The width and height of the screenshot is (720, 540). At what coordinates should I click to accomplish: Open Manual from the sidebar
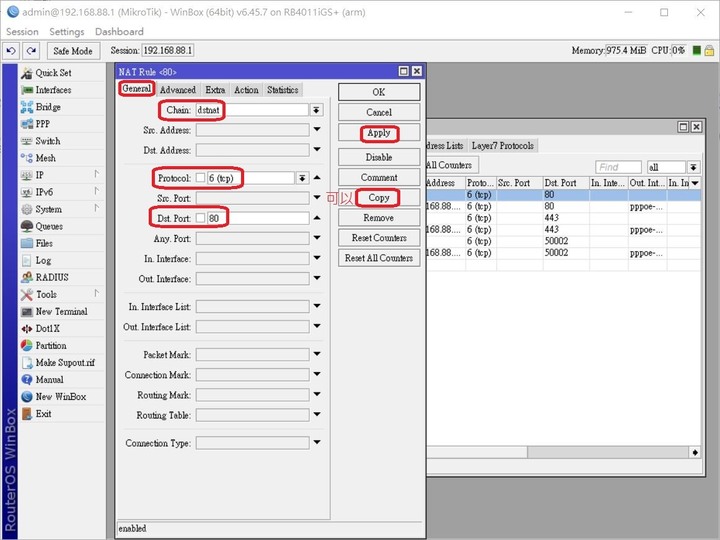49,379
